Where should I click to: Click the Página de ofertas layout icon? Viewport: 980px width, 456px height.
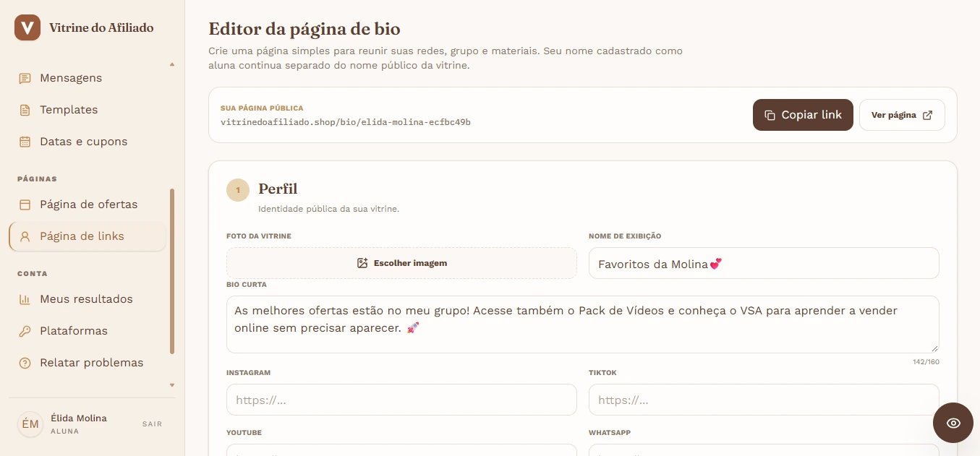pos(25,205)
